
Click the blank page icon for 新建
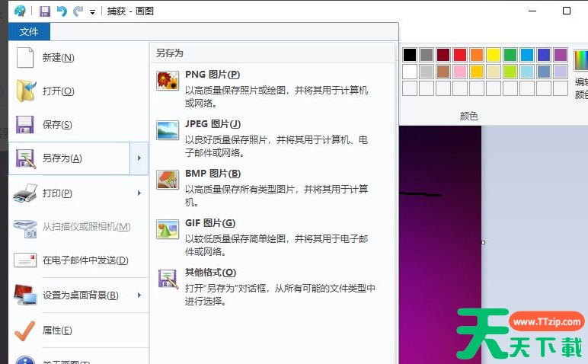25,57
